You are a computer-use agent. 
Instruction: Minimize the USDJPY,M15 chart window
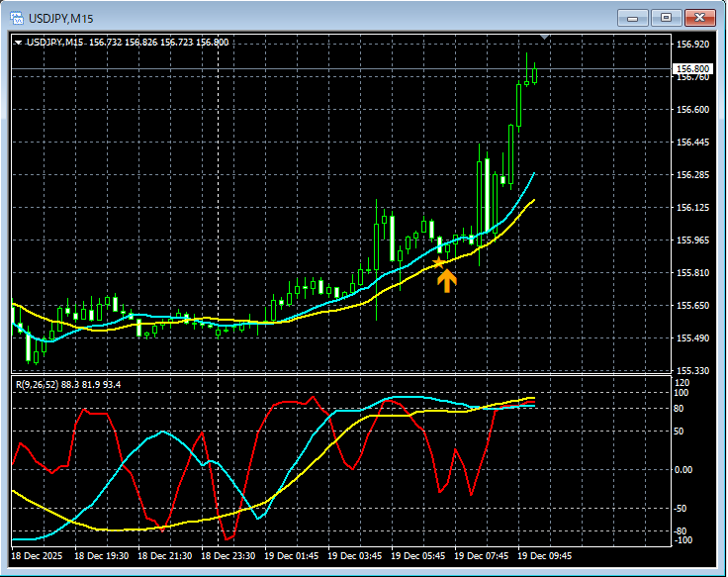pos(633,18)
